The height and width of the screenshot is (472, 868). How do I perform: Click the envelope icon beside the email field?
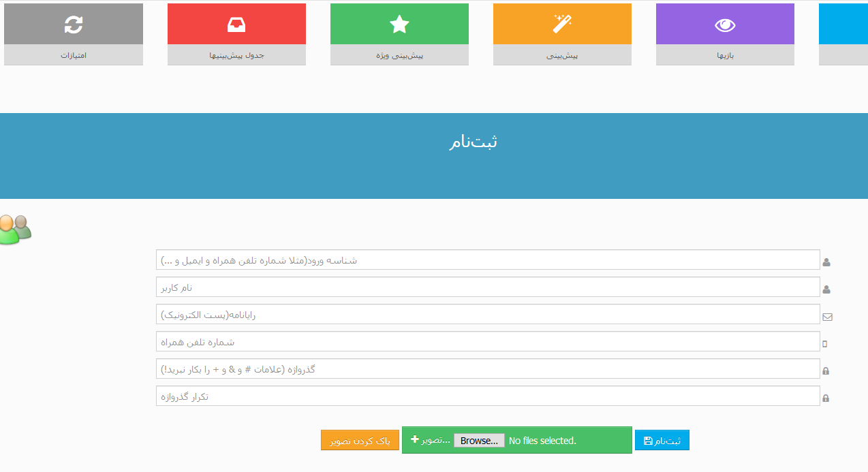(x=827, y=317)
